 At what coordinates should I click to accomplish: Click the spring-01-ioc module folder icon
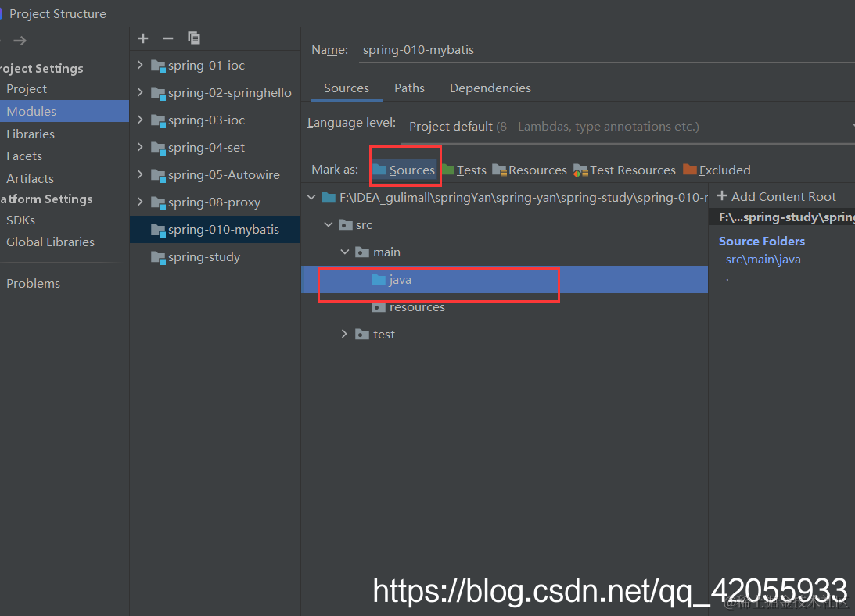(x=158, y=66)
